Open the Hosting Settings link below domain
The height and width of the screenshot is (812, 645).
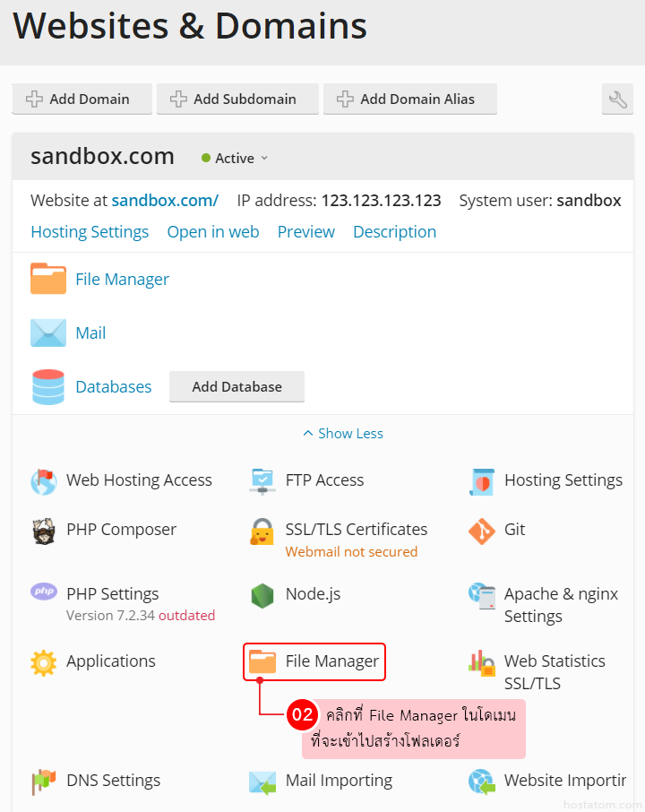(x=90, y=232)
